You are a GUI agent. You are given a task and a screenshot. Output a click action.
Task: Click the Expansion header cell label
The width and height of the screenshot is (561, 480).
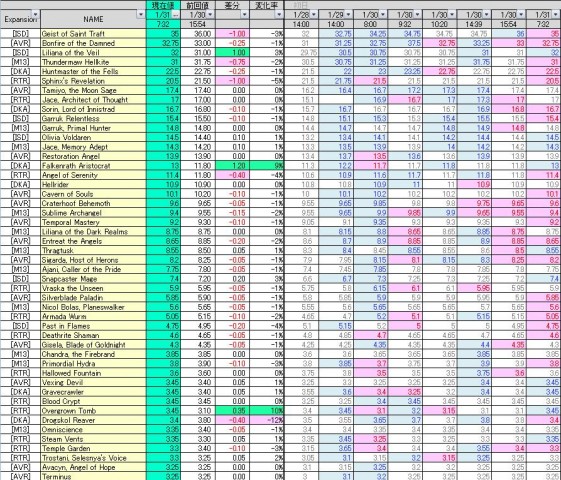(x=20, y=19)
